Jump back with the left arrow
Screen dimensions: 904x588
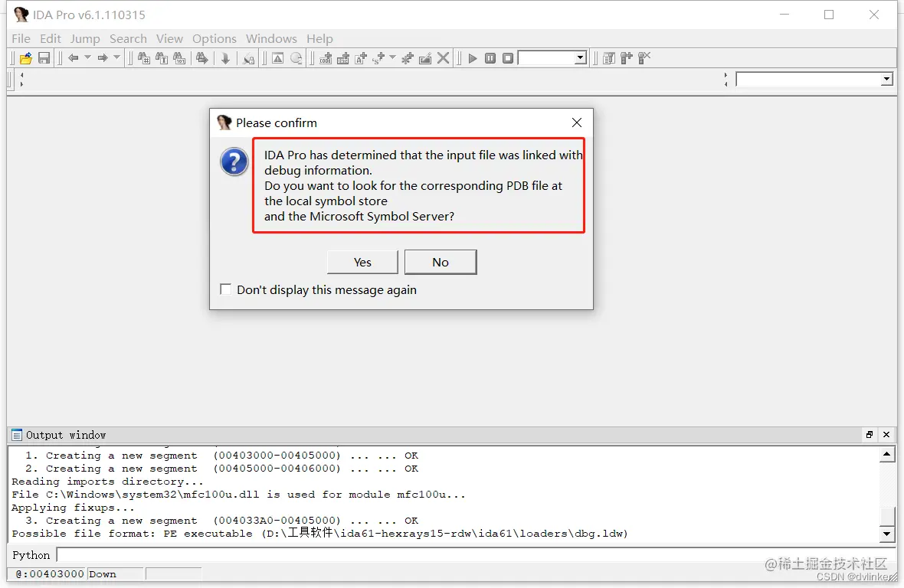tap(74, 57)
